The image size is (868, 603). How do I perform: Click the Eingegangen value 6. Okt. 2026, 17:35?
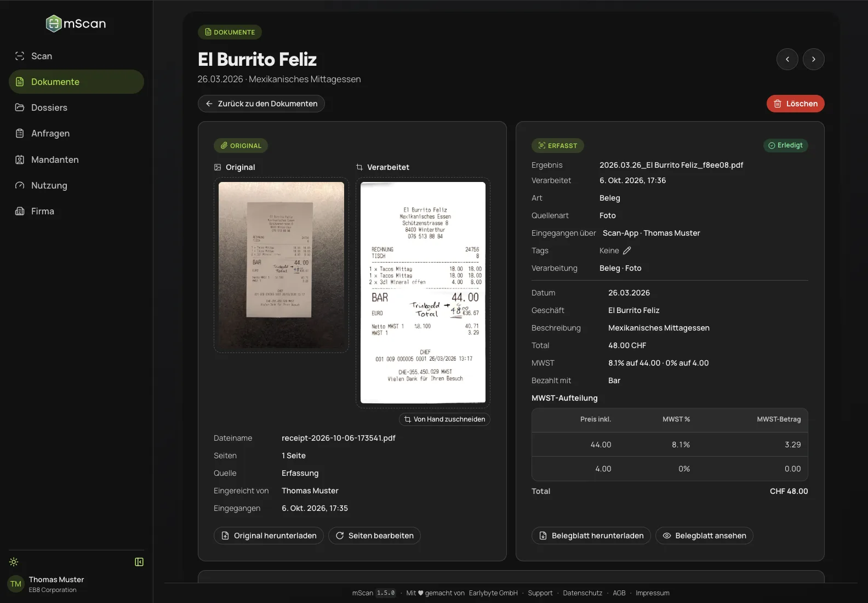coord(315,508)
